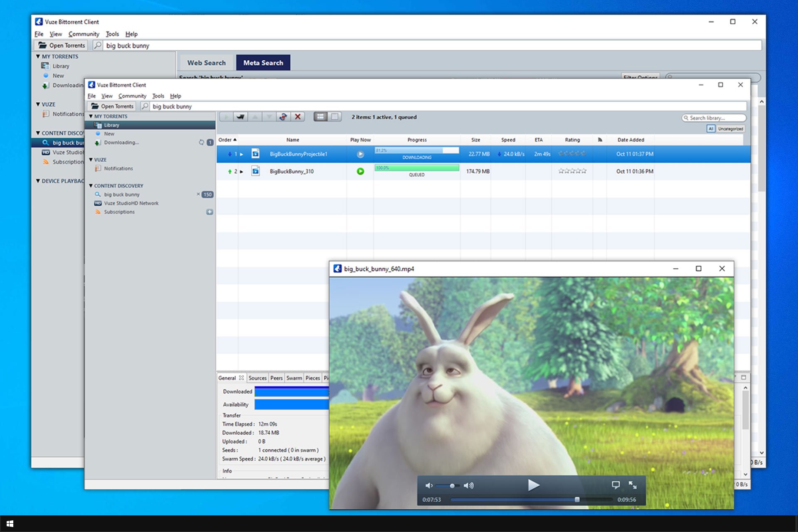Click the 150 results badge in sidebar
This screenshot has height=532, width=798.
207,195
